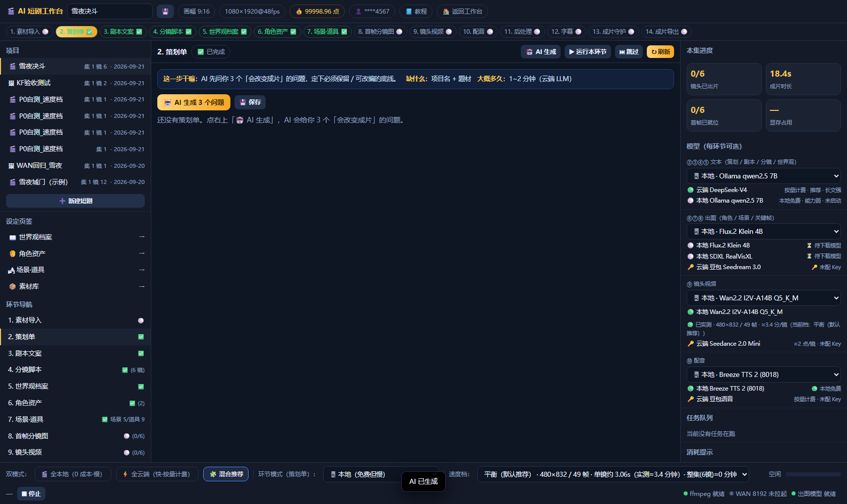Image resolution: width=847 pixels, height=504 pixels.
Task: Open the 速度档 平衡 speed dropdown
Action: click(x=613, y=474)
